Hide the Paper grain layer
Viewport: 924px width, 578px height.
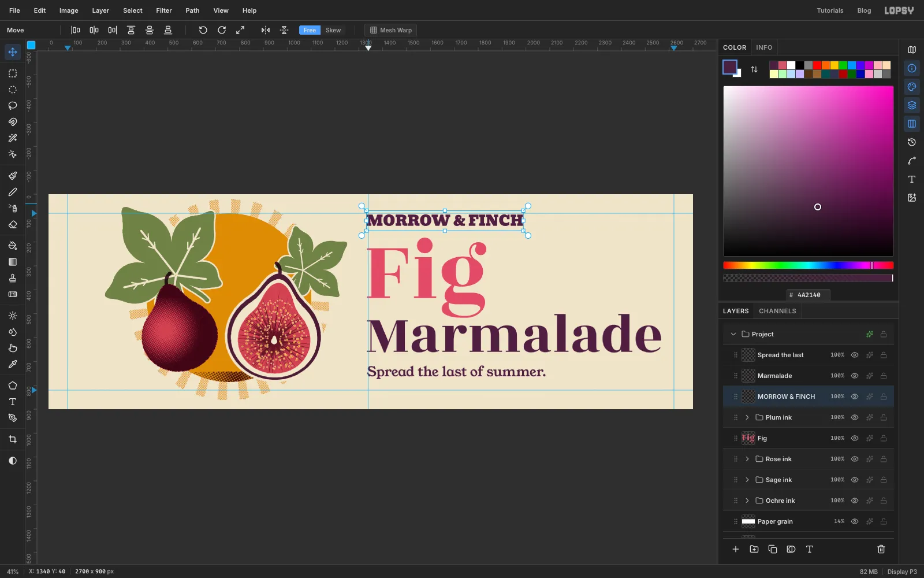point(855,521)
